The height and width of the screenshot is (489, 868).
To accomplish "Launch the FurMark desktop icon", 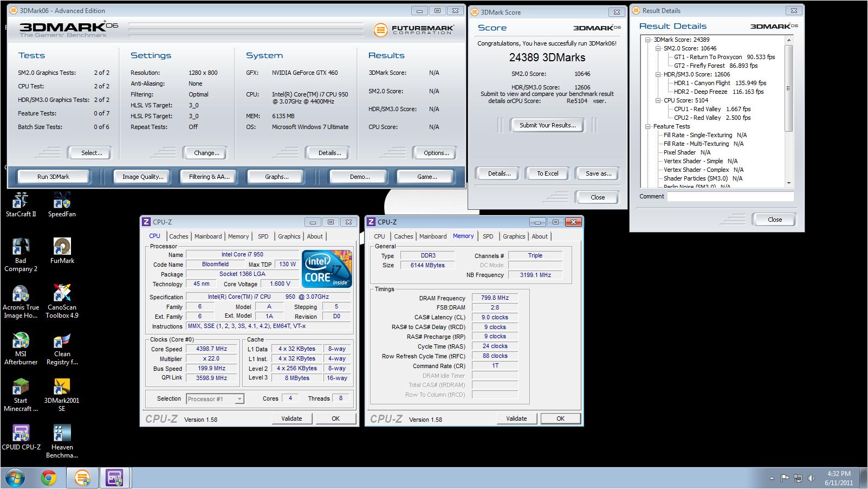I will (62, 251).
